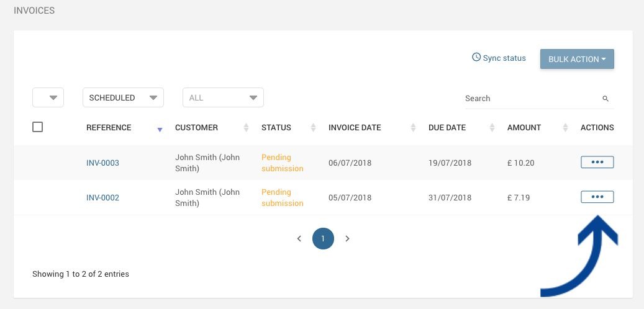Sort by Customer column arrows
644x309 pixels.
coord(246,128)
